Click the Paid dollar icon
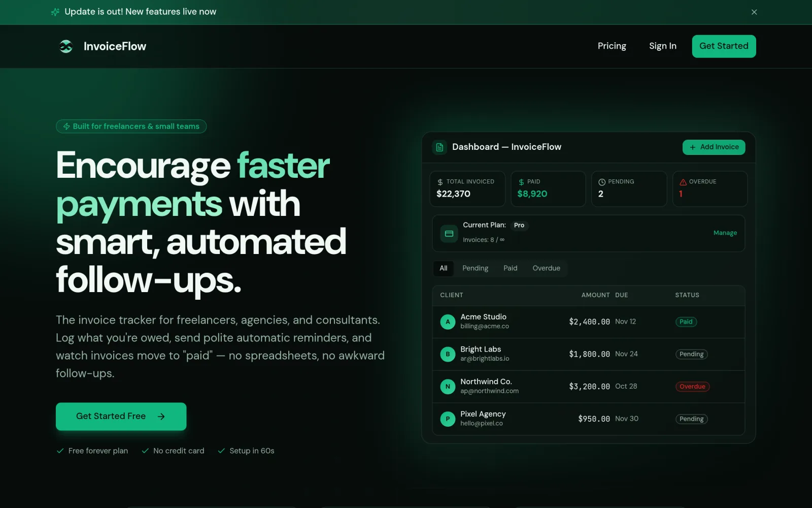The height and width of the screenshot is (508, 812). [x=521, y=182]
